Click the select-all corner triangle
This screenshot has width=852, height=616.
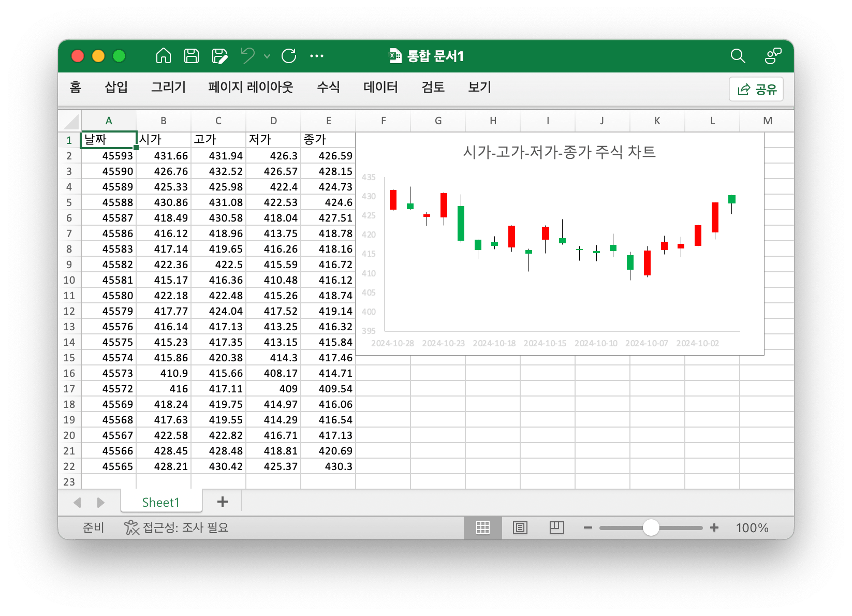click(x=70, y=122)
